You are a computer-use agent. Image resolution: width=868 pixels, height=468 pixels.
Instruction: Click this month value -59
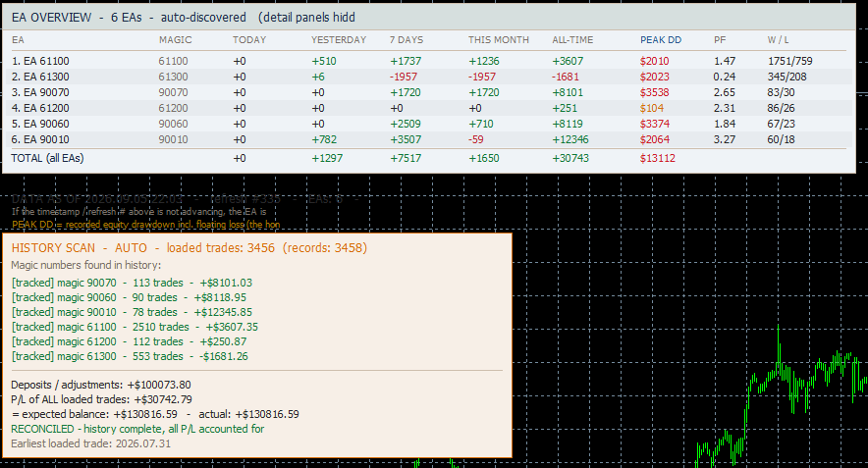pyautogui.click(x=476, y=139)
